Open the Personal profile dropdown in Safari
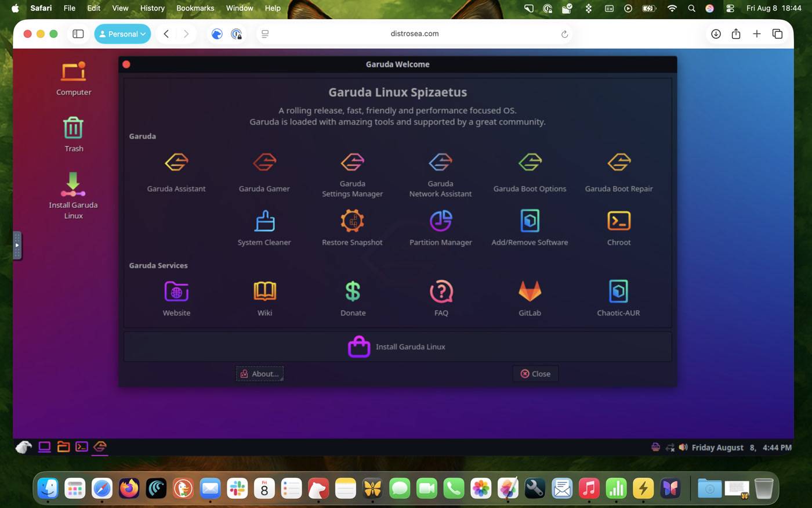This screenshot has height=508, width=812. click(x=122, y=34)
